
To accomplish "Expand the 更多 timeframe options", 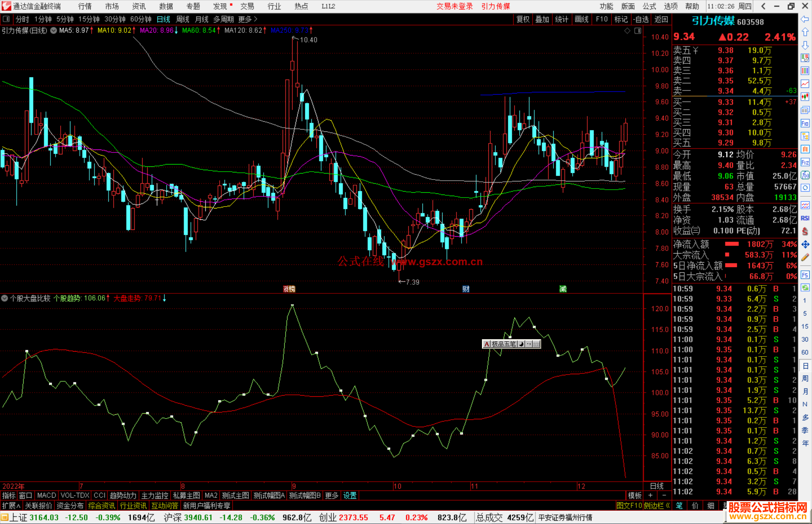I will pos(248,19).
